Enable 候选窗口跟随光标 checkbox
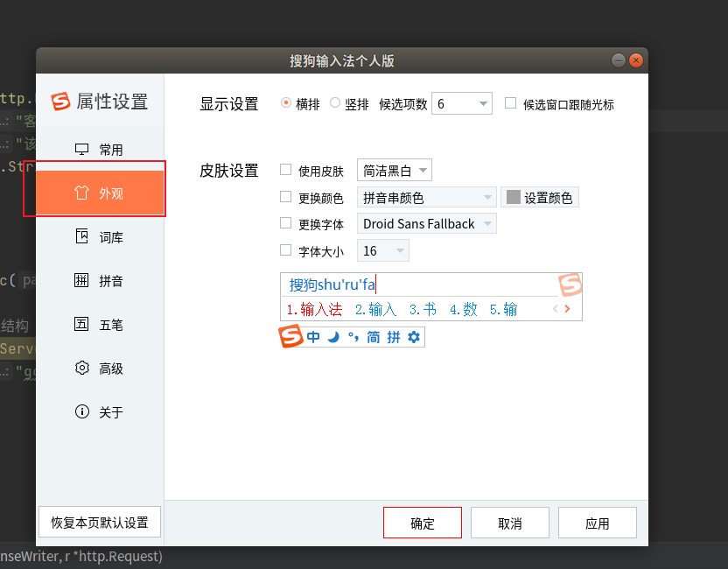Screen dimensions: 728x569 coord(510,102)
